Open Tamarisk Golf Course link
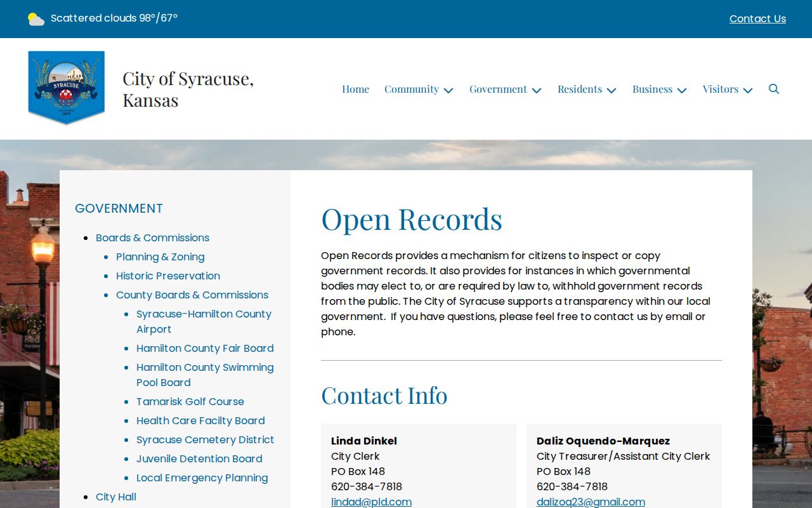This screenshot has height=508, width=812. [x=190, y=401]
